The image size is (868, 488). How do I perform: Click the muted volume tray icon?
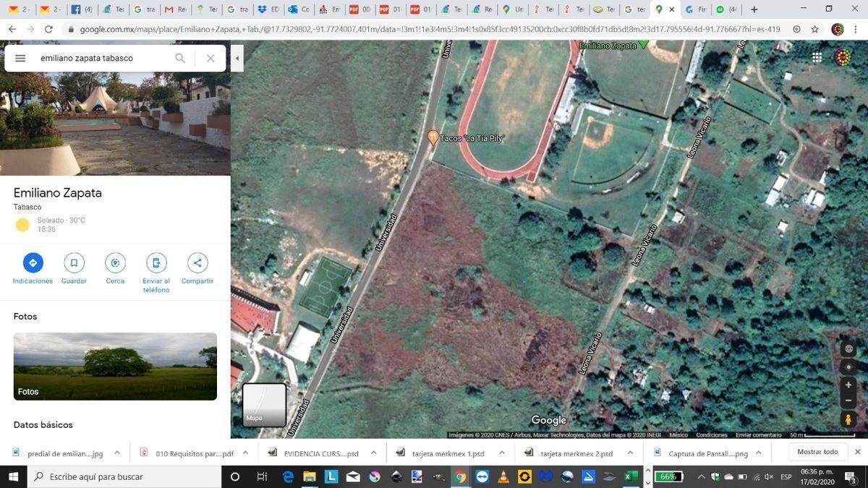(768, 476)
